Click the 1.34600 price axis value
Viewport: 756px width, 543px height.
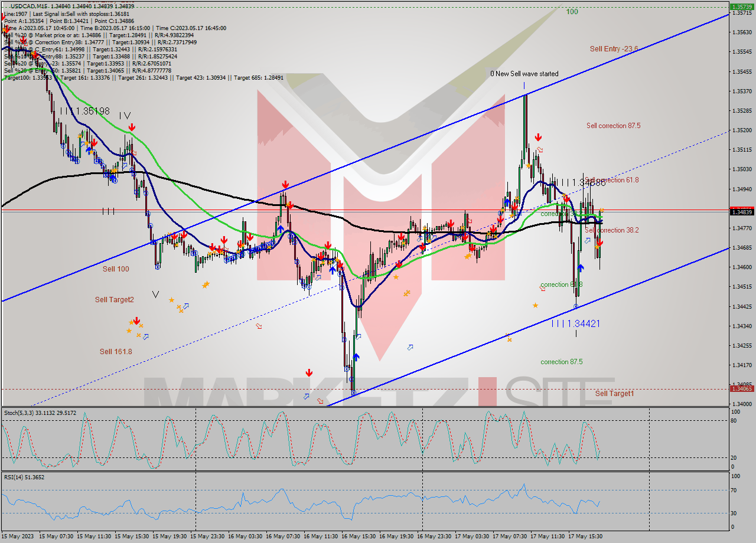click(x=741, y=267)
